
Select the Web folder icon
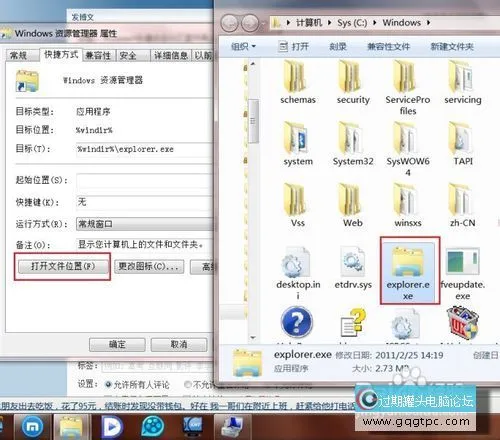pyautogui.click(x=350, y=200)
